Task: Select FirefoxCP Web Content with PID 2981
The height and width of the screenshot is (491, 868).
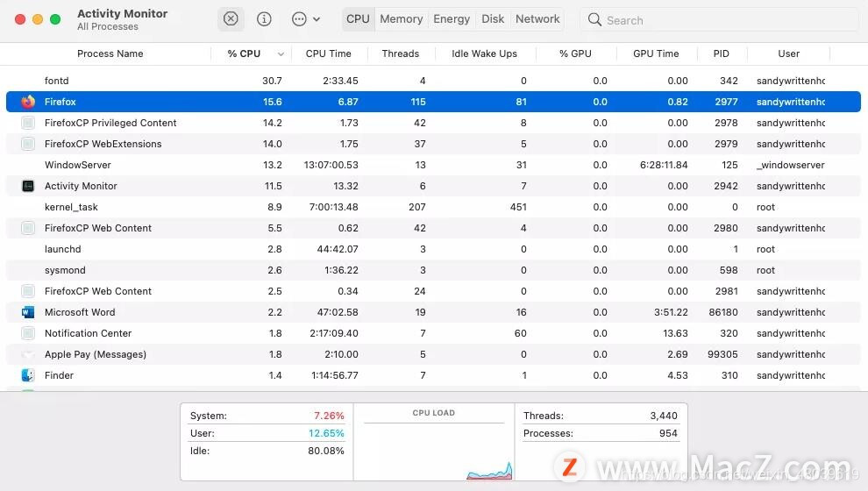Action: tap(433, 291)
